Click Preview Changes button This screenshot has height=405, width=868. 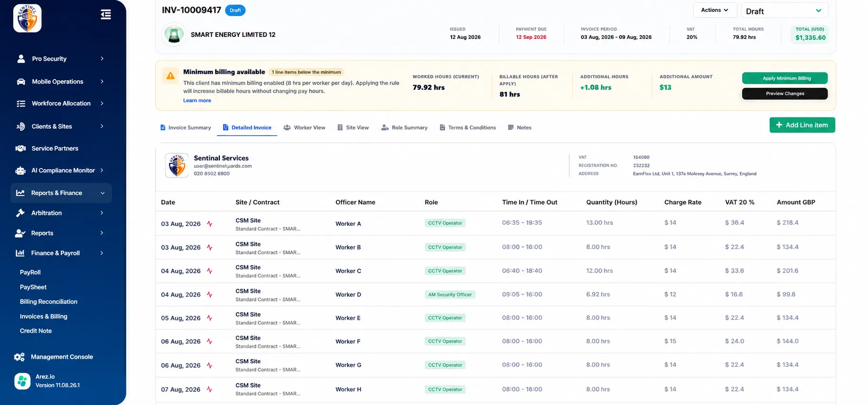coord(785,94)
